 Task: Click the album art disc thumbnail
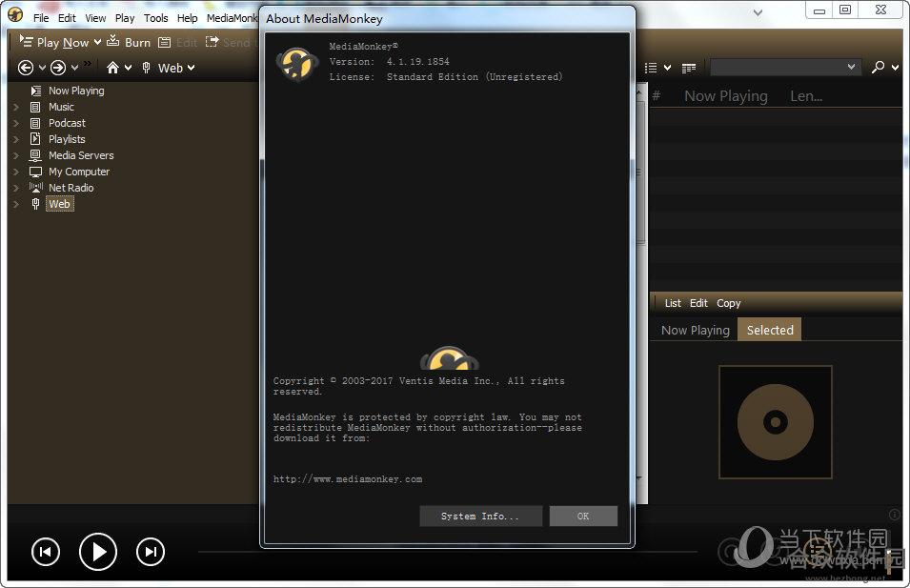click(776, 422)
